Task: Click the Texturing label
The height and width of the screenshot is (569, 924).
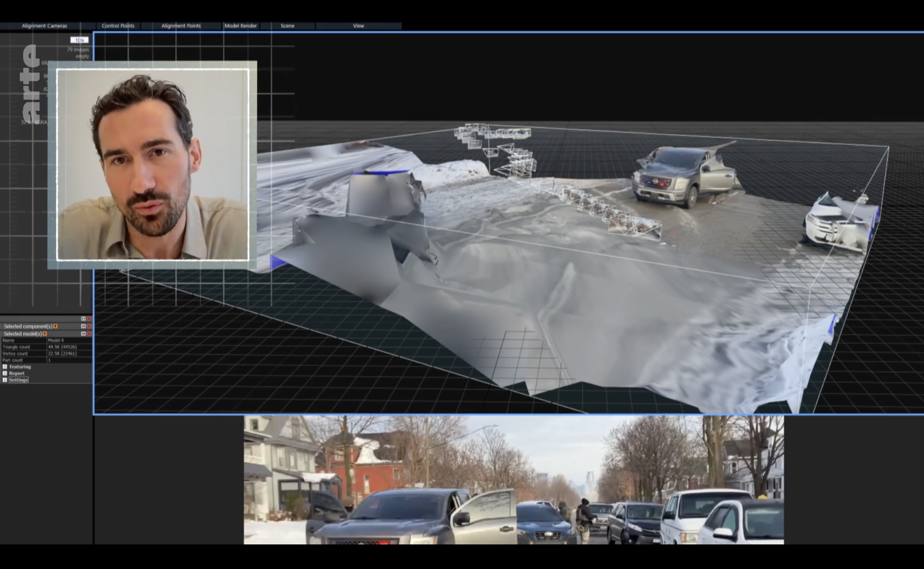Action: pos(20,367)
